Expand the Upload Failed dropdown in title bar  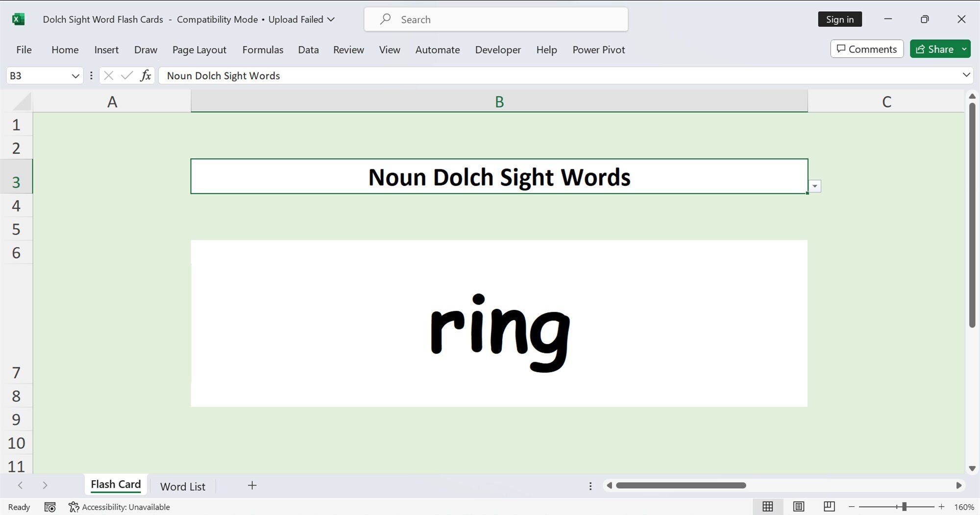click(x=332, y=20)
